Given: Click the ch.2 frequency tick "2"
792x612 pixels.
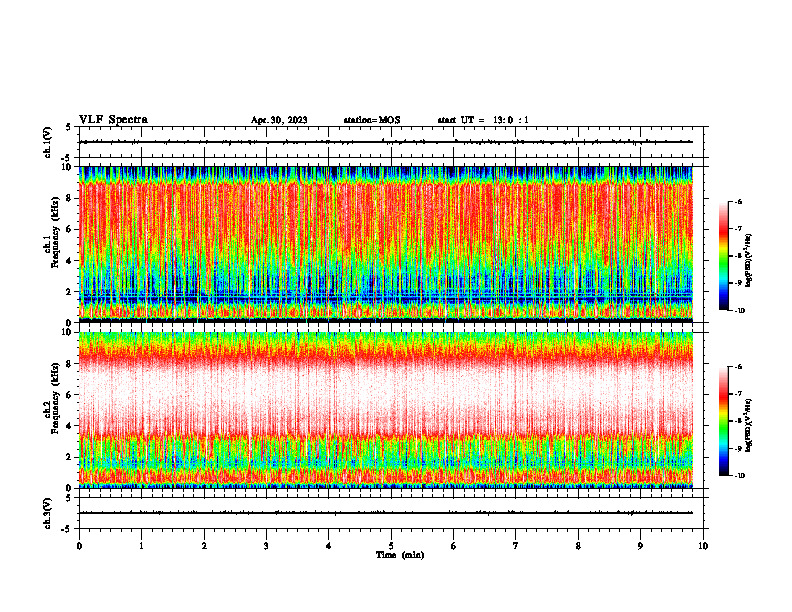Looking at the screenshot, I should pyautogui.click(x=70, y=457).
